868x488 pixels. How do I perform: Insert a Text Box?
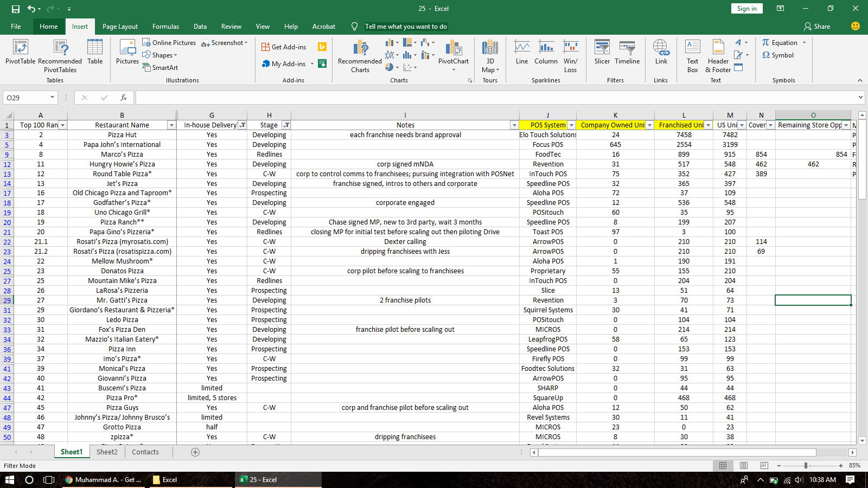[x=692, y=54]
